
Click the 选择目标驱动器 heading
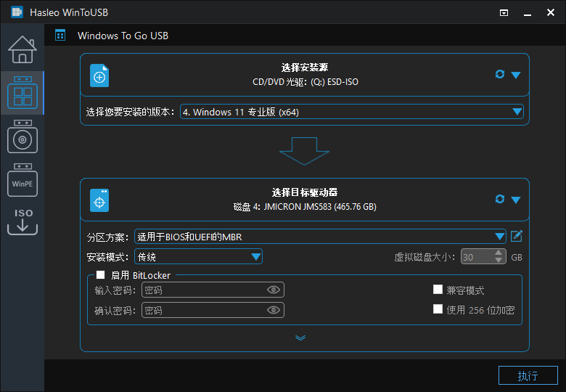coord(305,192)
